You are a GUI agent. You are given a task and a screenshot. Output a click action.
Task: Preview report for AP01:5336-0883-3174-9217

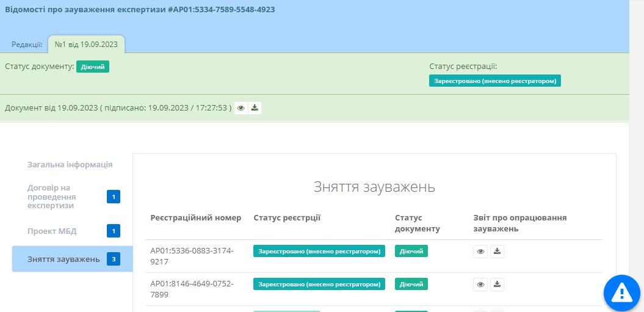480,251
